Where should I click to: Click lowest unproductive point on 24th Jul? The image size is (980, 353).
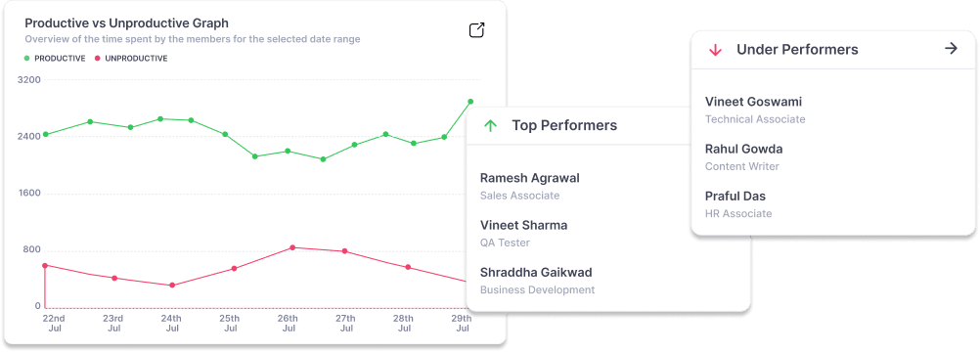(x=172, y=286)
